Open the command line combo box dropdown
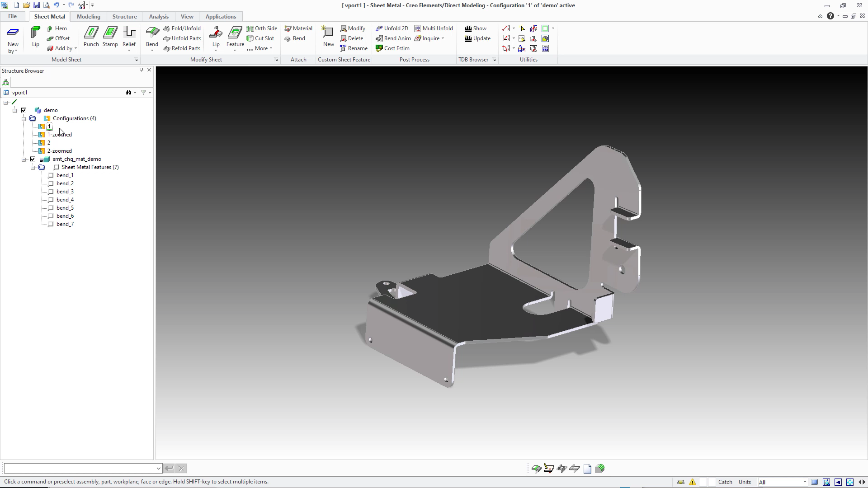This screenshot has width=868, height=488. click(158, 469)
